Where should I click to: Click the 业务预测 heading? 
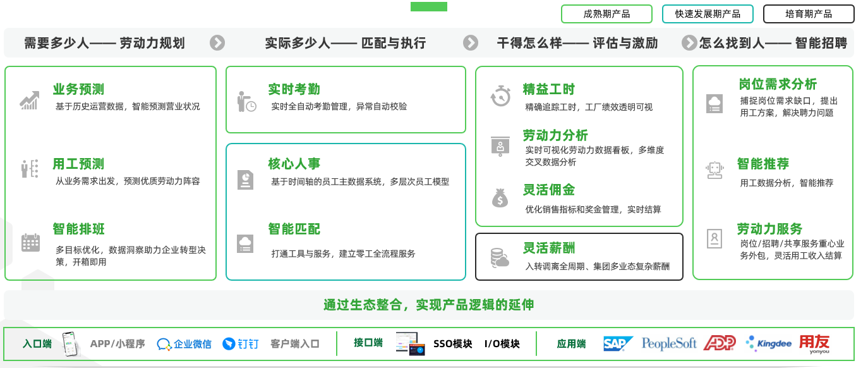pyautogui.click(x=78, y=90)
